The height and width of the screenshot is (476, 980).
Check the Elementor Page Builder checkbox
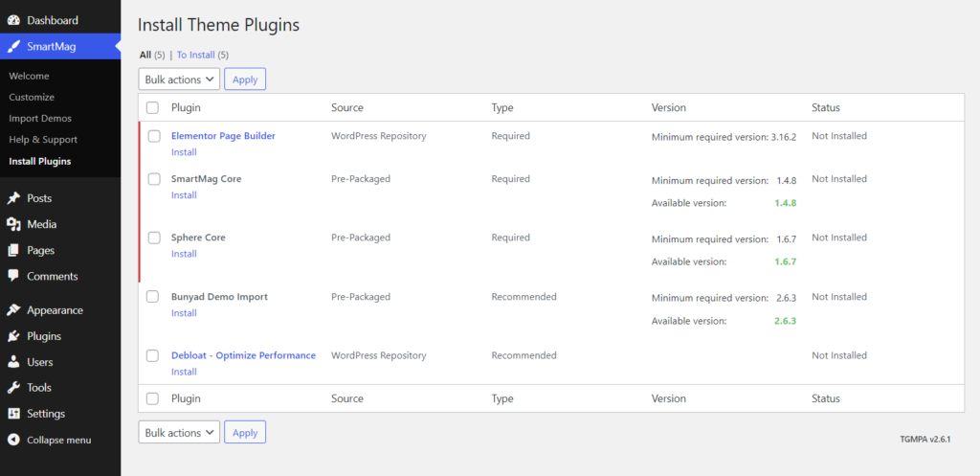click(x=154, y=136)
